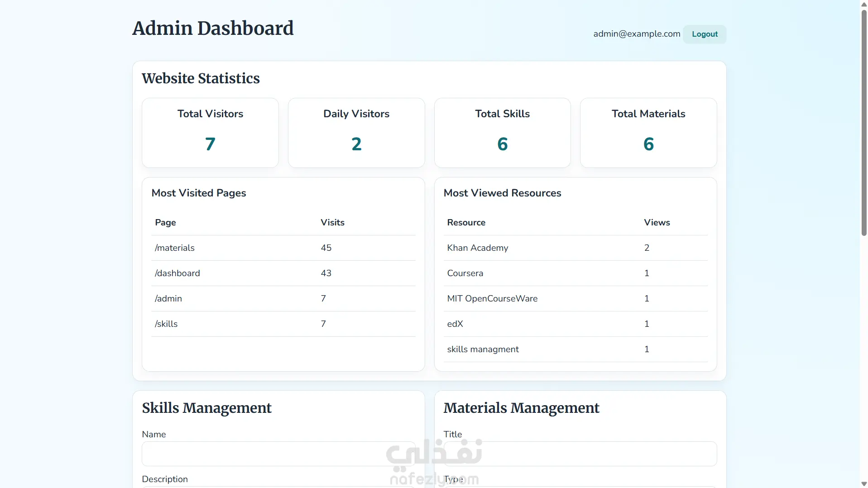Image resolution: width=868 pixels, height=488 pixels.
Task: Click the /admin page row
Action: click(x=283, y=298)
